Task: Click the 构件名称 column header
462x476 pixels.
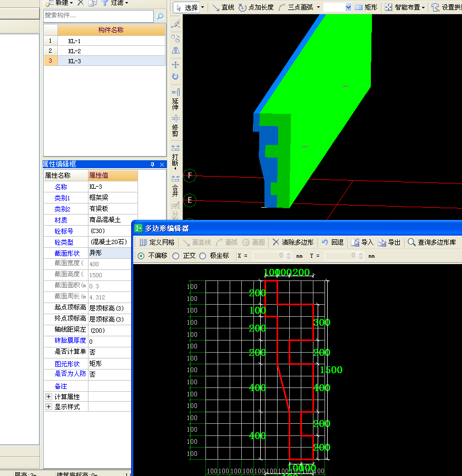Action: (x=111, y=30)
